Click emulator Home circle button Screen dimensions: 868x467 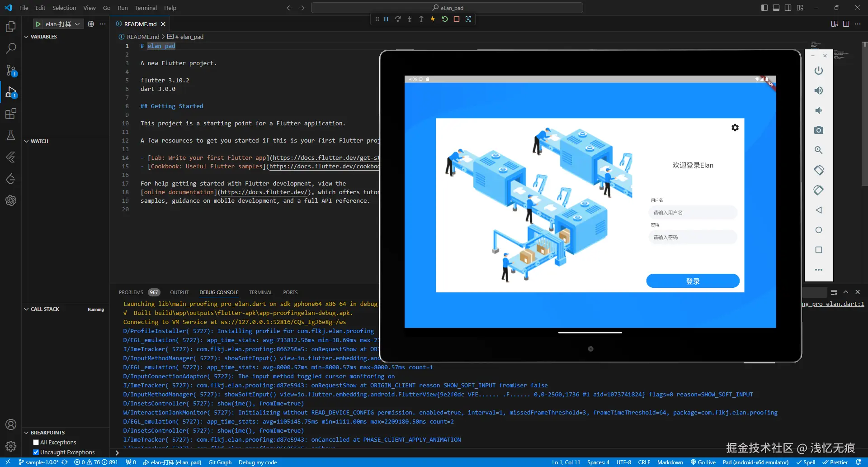(819, 230)
